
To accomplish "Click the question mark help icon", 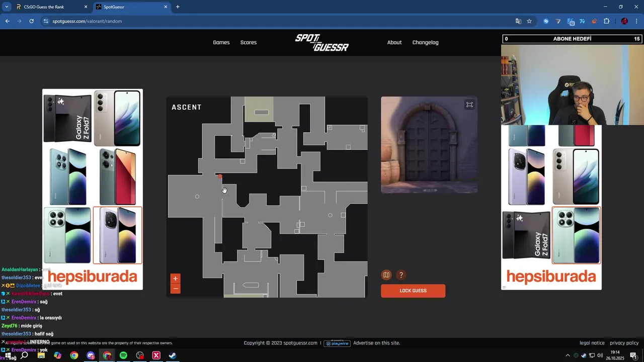I will coord(401,275).
